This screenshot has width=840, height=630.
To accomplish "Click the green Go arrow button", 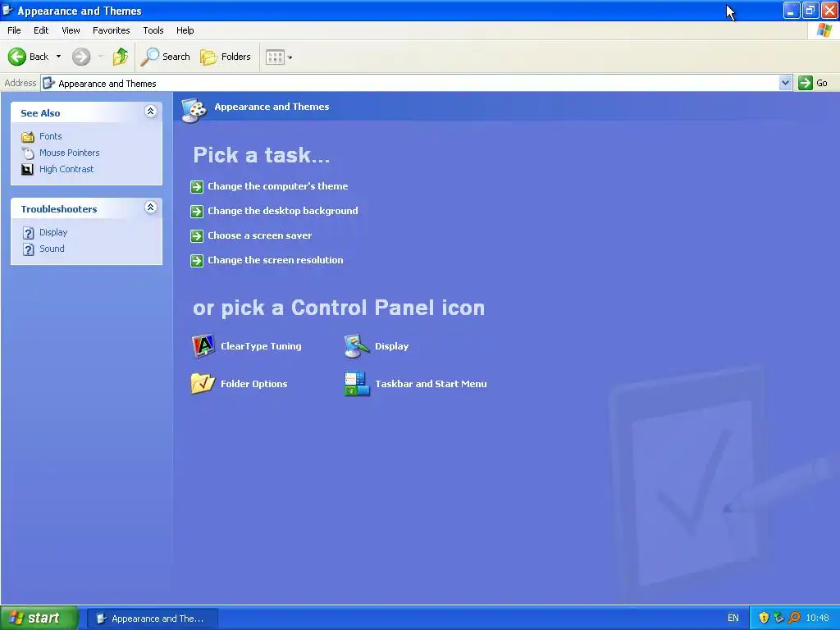I will pos(806,83).
